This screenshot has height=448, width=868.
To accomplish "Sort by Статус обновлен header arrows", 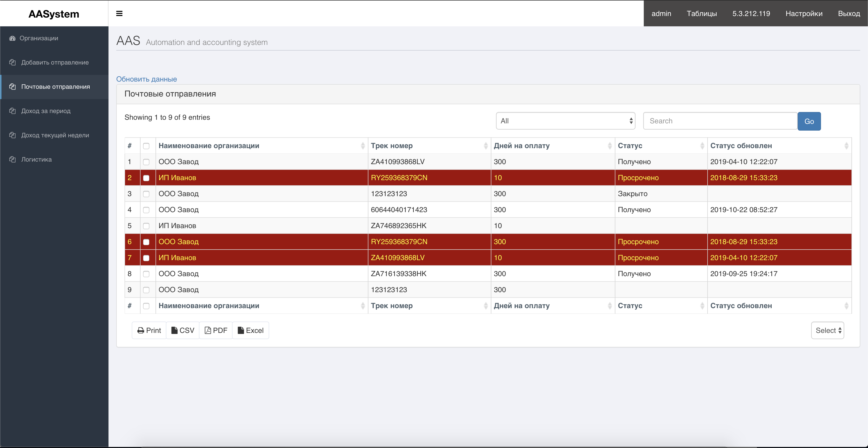I will (846, 146).
